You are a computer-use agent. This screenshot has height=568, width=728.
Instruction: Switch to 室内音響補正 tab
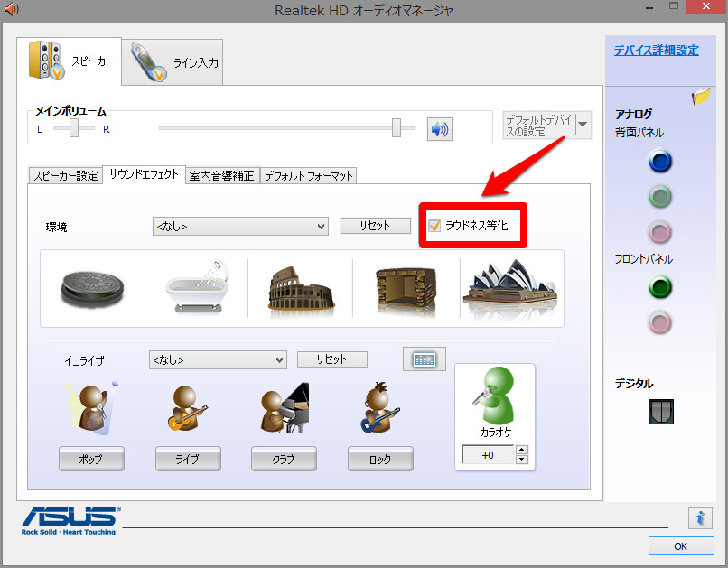pos(222,176)
